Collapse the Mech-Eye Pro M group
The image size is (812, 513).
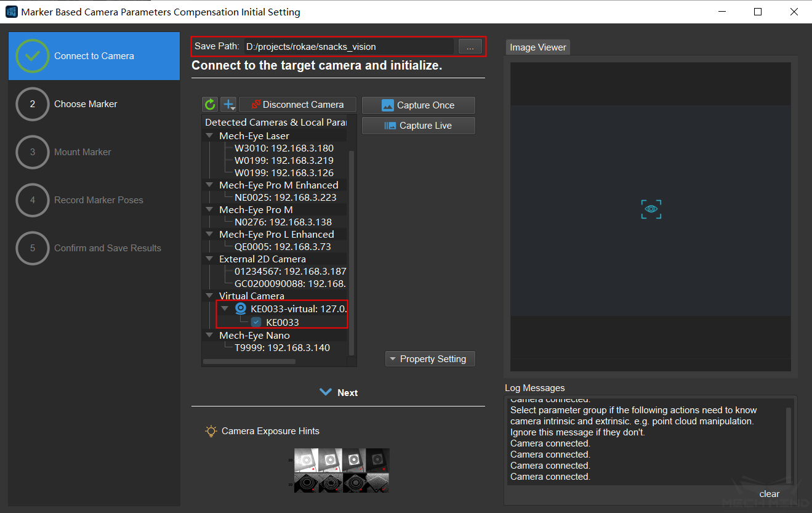pyautogui.click(x=210, y=210)
